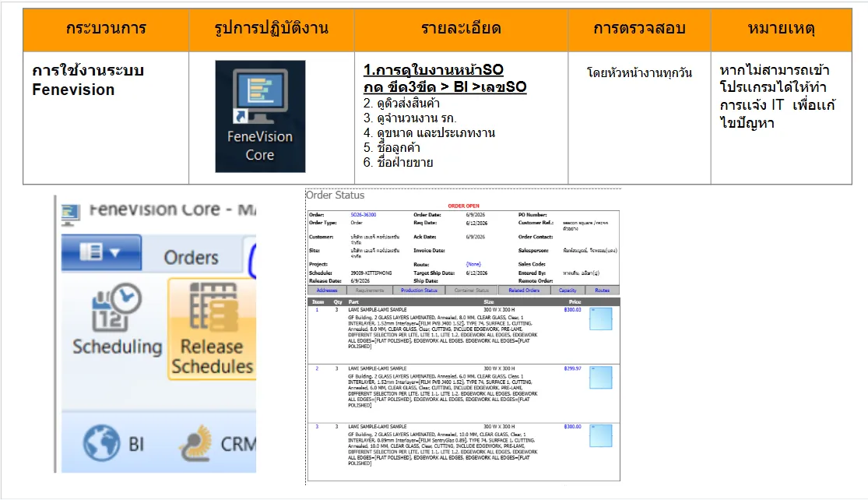Open glass thumbnail for item 1
This screenshot has height=500, width=868.
pos(601,319)
